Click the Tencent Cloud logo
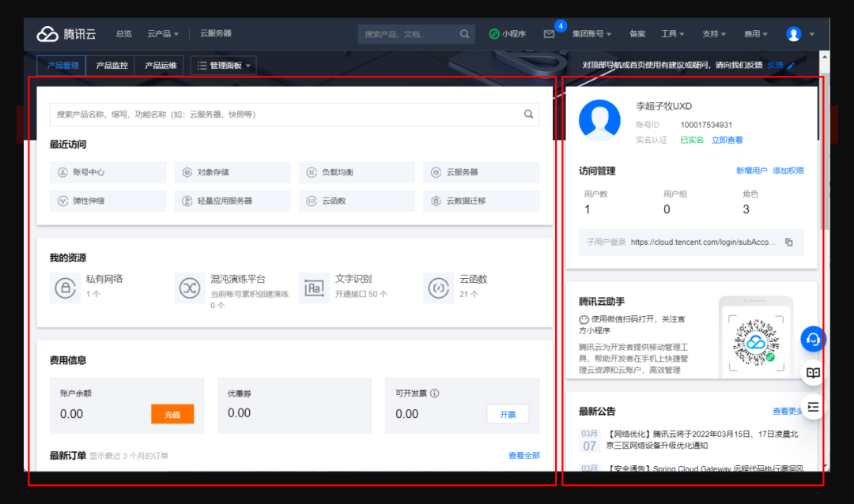Viewport: 854px width, 504px height. (x=66, y=34)
